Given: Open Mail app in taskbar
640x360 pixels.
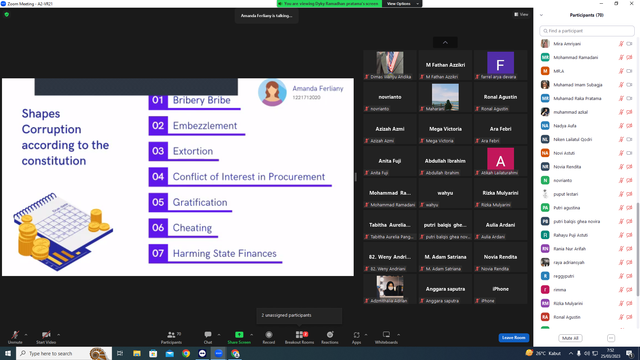Looking at the screenshot, I should coord(169,353).
